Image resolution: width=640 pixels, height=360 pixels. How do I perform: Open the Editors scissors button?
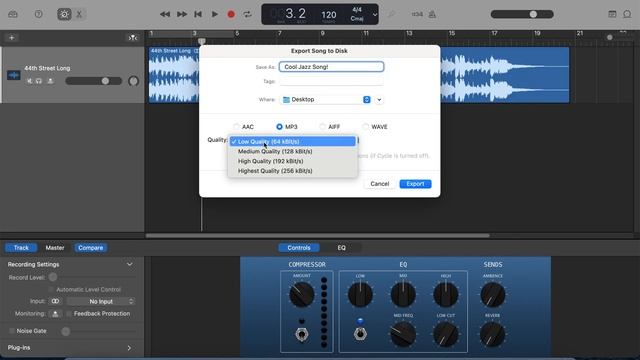click(79, 14)
